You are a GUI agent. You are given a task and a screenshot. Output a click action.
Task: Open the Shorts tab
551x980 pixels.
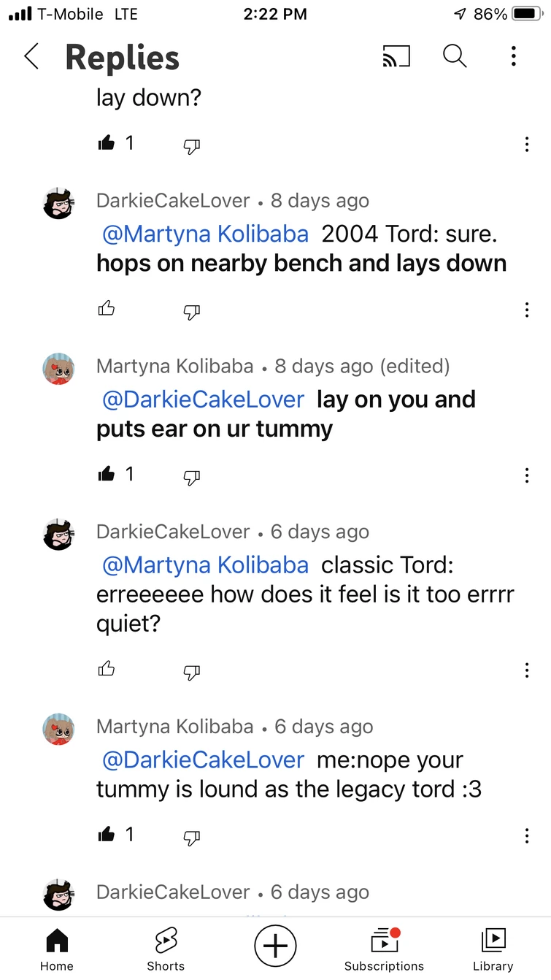click(166, 949)
